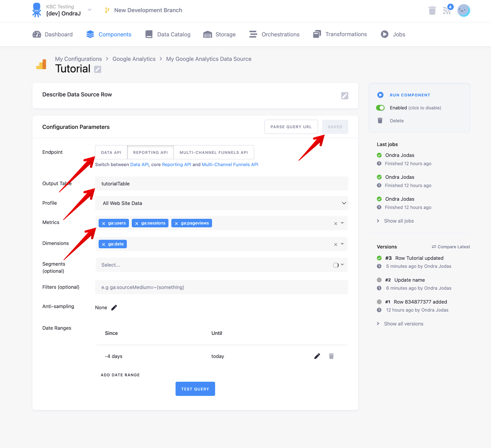Go to the Jobs page
Screen dimensions: 491x448
tap(393, 34)
